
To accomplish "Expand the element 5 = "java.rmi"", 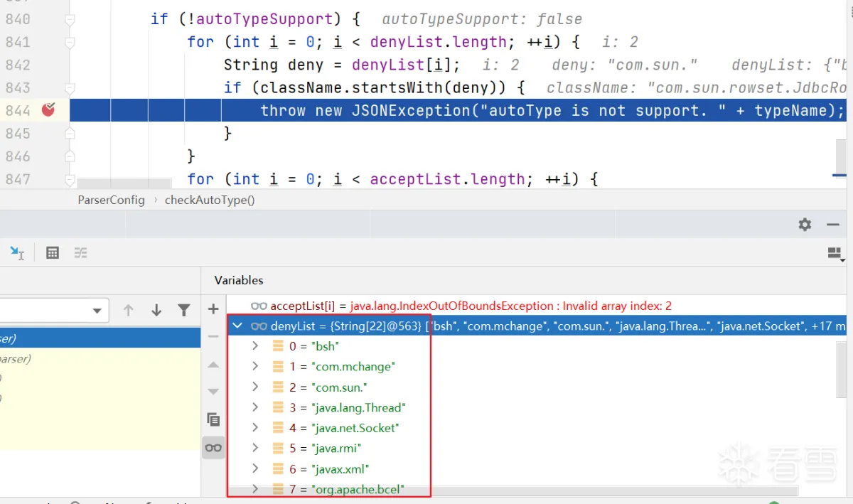I will [255, 449].
